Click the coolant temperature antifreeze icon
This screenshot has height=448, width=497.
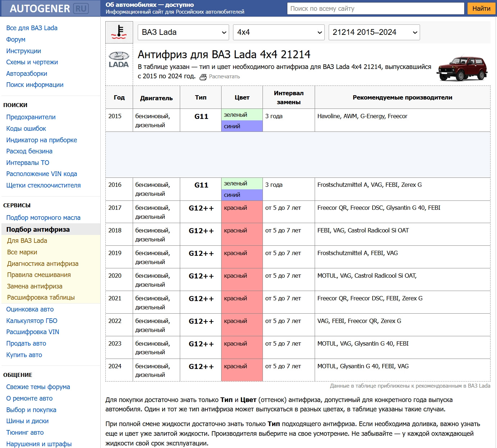(119, 32)
